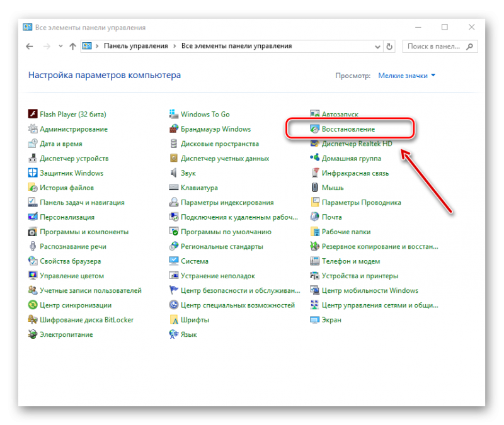Image resolution: width=504 pixels, height=425 pixels.
Task: Click the Брандмауэр Windows icon
Action: pyautogui.click(x=174, y=128)
